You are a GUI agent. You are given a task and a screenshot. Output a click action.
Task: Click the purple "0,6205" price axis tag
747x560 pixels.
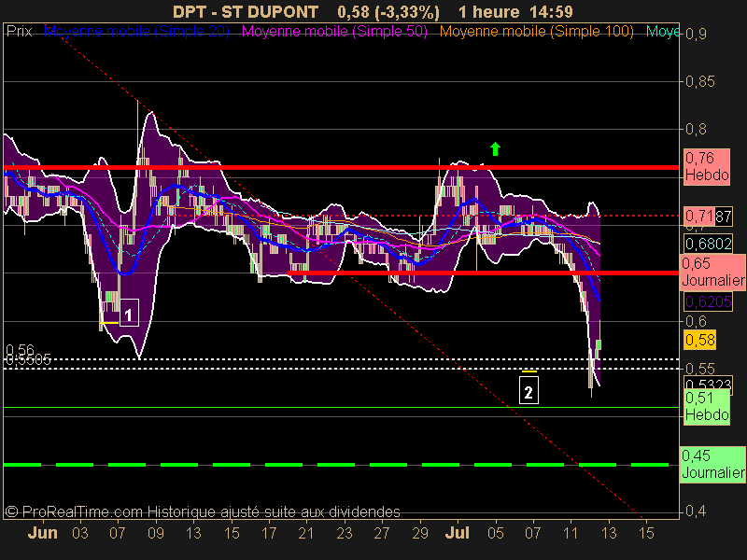pos(708,301)
